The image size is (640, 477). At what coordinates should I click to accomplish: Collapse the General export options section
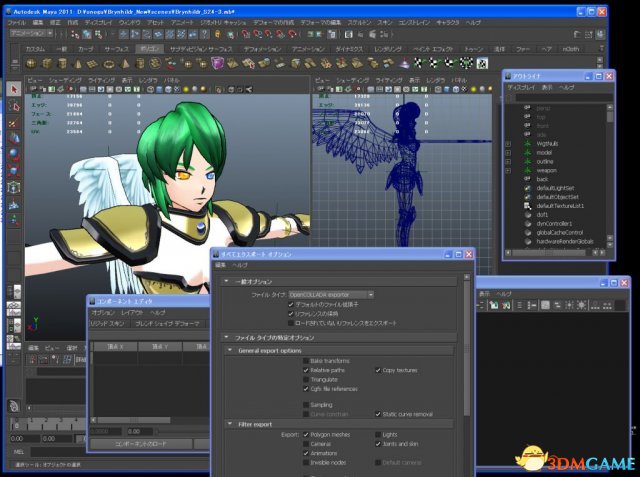(230, 350)
